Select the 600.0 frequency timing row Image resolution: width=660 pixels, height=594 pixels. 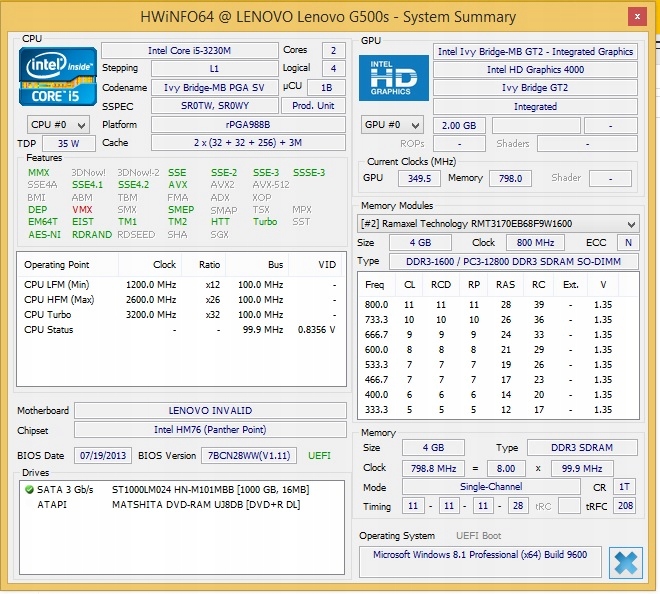(x=498, y=350)
